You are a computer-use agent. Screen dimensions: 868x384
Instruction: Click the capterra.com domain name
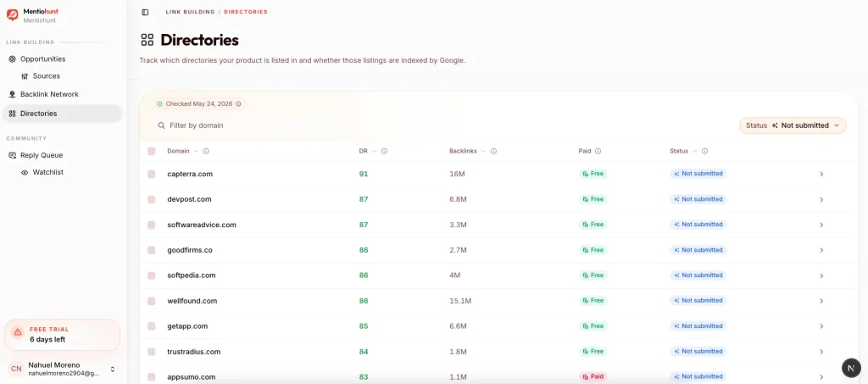point(190,175)
